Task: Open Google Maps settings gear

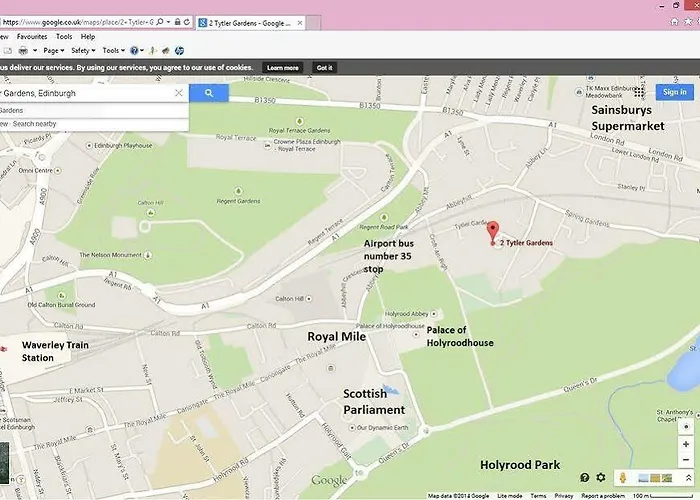Action: pos(601,478)
